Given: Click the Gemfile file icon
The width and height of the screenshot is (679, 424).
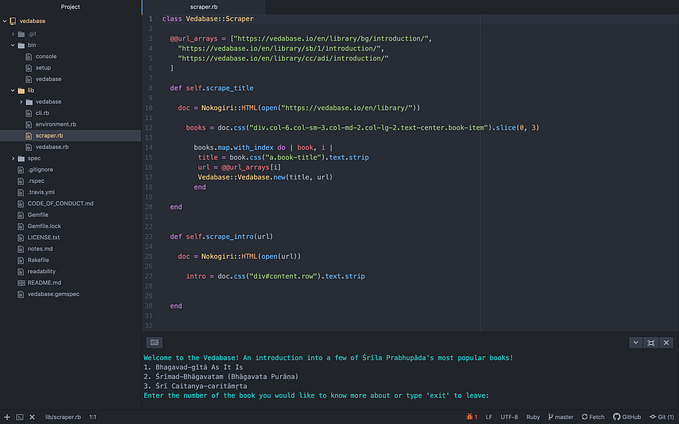Looking at the screenshot, I should [x=21, y=215].
